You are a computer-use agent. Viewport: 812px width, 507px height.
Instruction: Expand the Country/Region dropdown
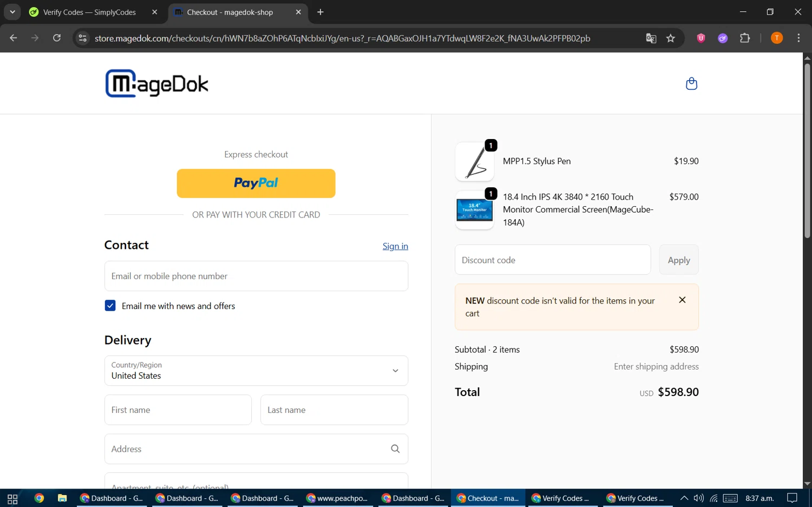coord(256,371)
